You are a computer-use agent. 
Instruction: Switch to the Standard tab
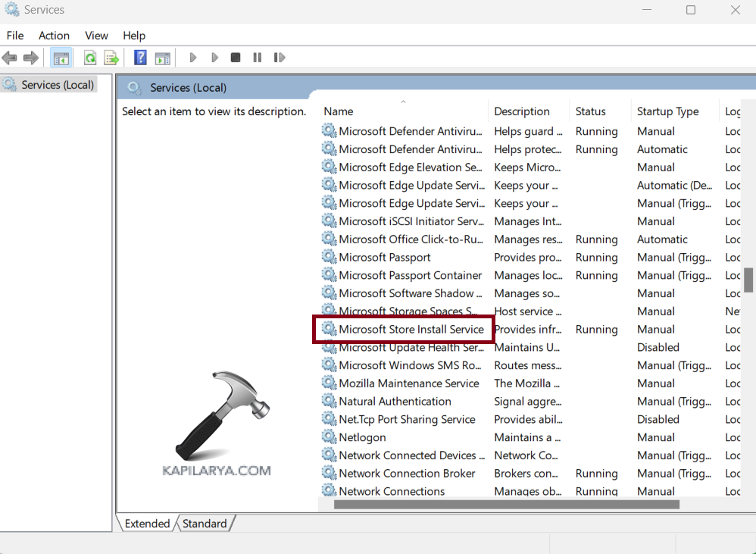click(205, 524)
